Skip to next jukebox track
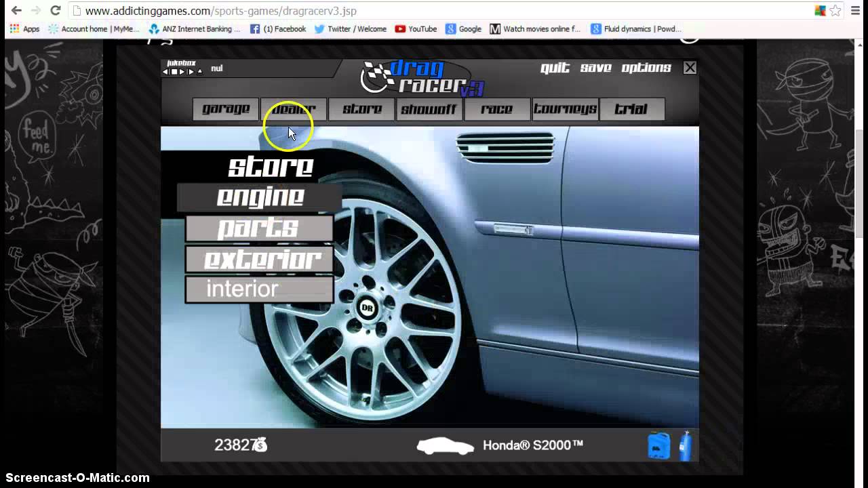This screenshot has height=488, width=868. click(191, 72)
